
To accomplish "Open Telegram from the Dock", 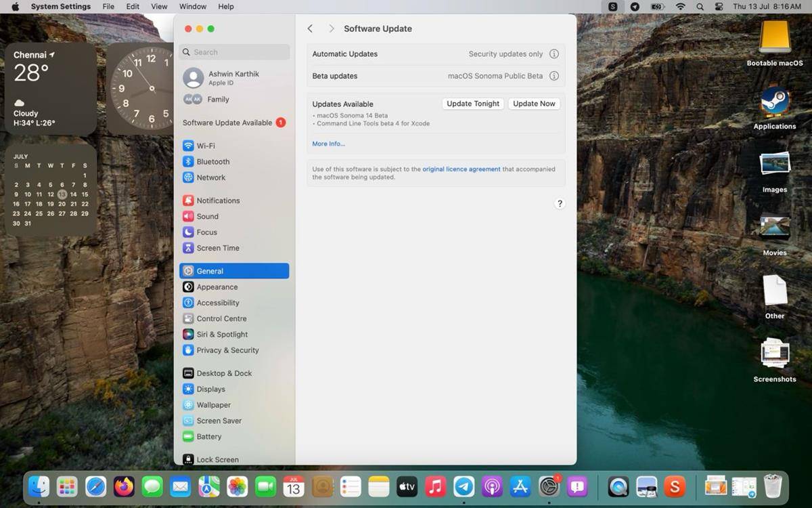I will tap(463, 486).
